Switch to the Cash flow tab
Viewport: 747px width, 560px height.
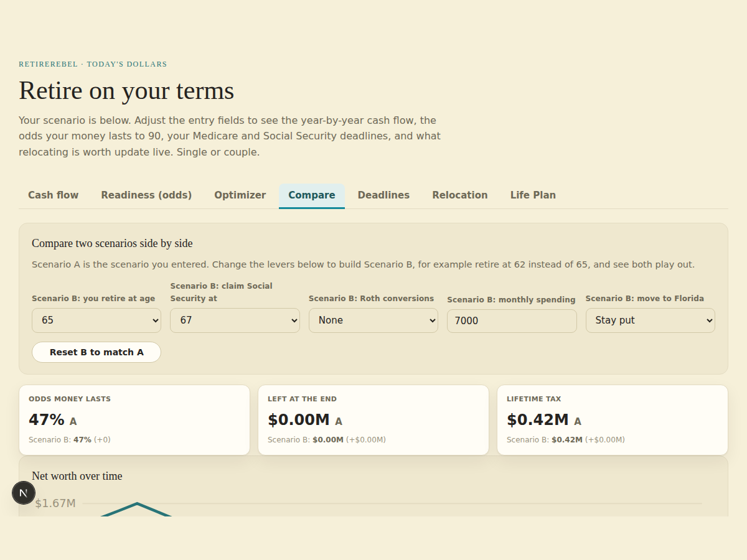pyautogui.click(x=54, y=195)
